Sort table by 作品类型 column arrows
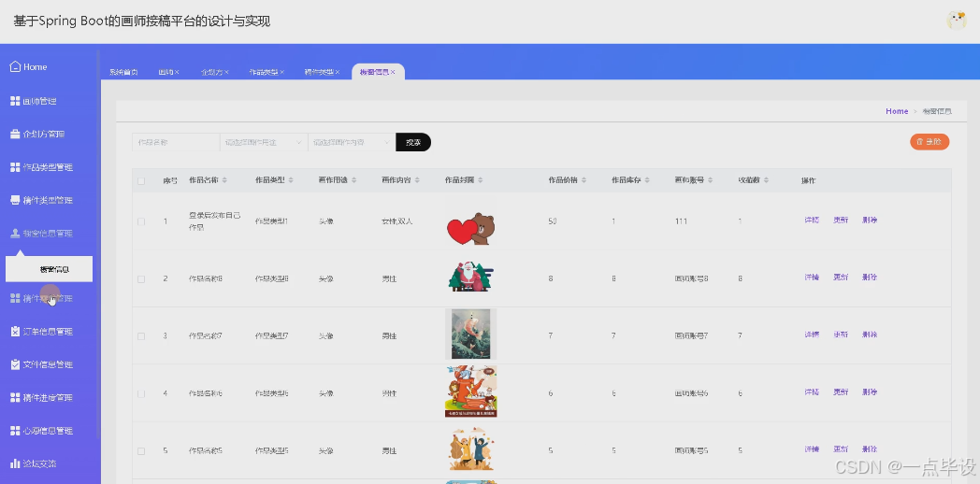Screen dimensions: 980x484 [290, 179]
